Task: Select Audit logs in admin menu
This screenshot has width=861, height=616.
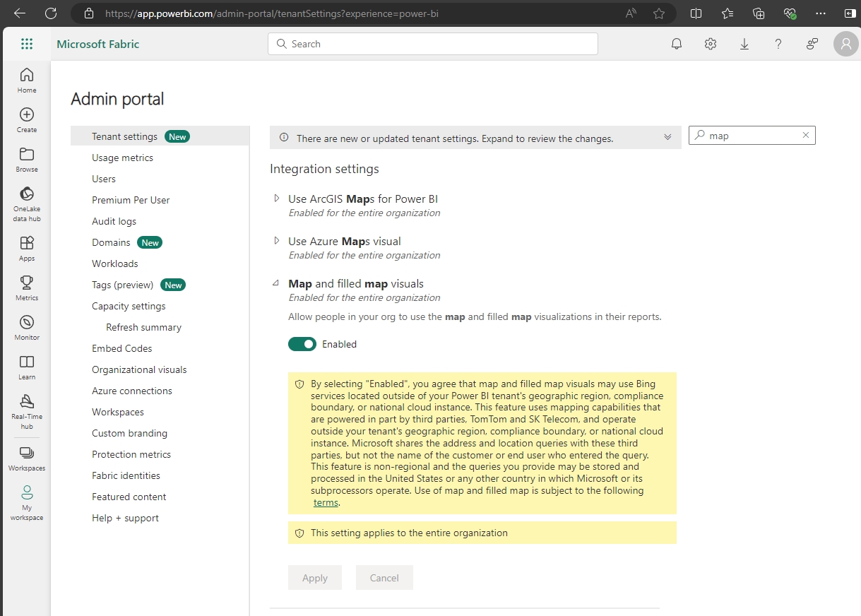Action: tap(114, 221)
